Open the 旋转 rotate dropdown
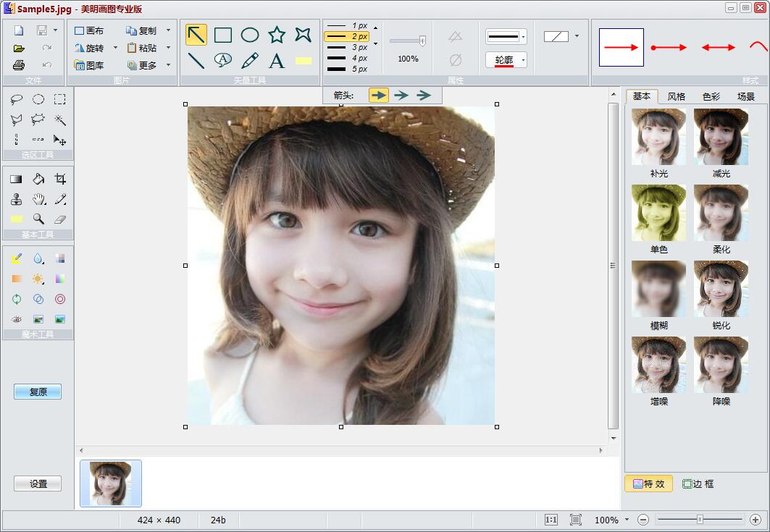 (115, 48)
